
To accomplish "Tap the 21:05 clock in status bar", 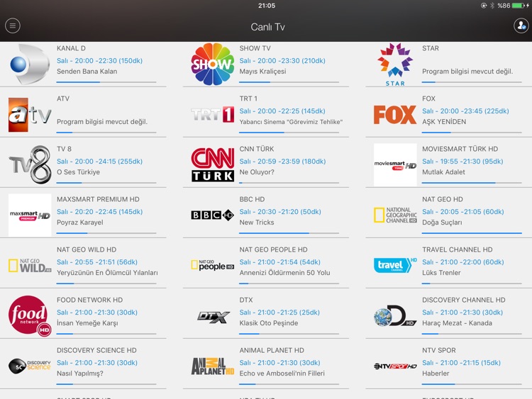I will [x=266, y=6].
